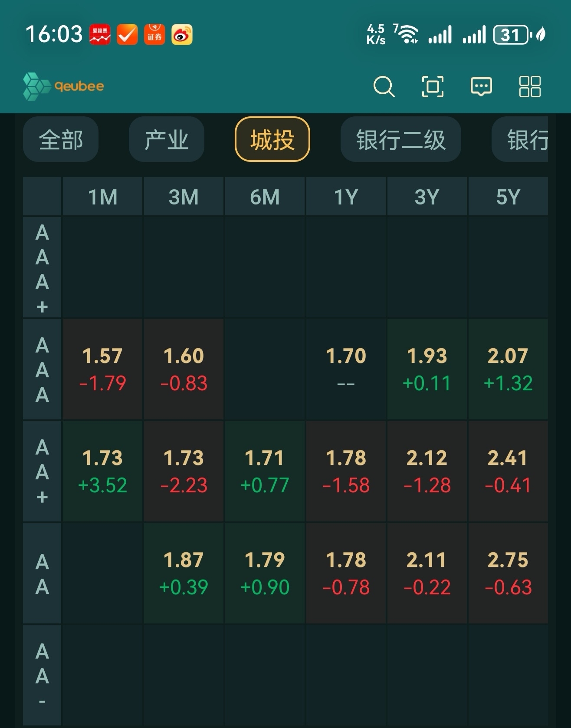Tap the orange checkmark notification icon
Viewport: 571px width, 728px height.
click(127, 35)
